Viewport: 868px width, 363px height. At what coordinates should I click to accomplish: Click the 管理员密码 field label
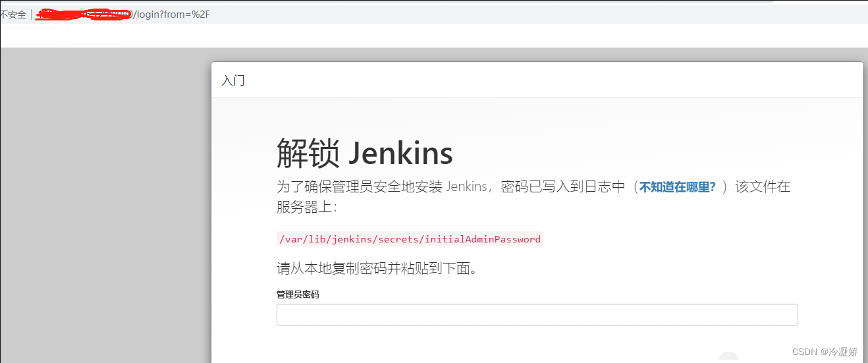click(x=298, y=294)
